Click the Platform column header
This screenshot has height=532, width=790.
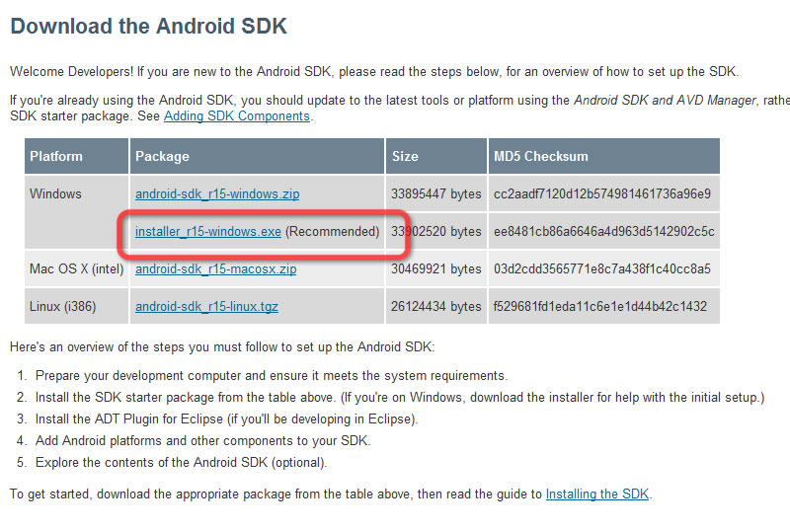(77, 156)
